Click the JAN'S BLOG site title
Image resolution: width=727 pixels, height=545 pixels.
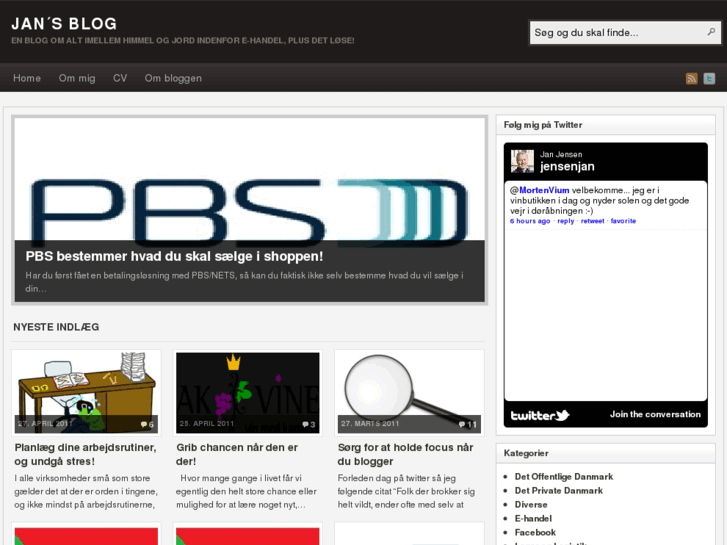64,24
